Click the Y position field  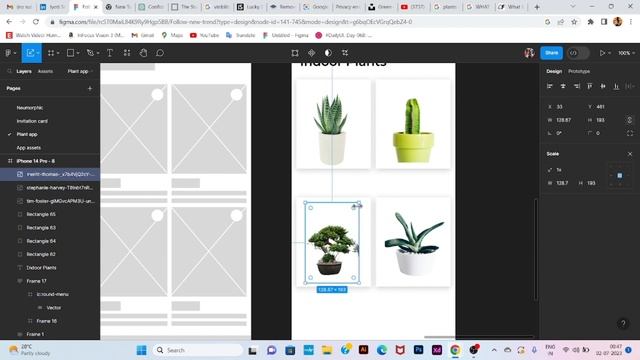click(x=604, y=107)
